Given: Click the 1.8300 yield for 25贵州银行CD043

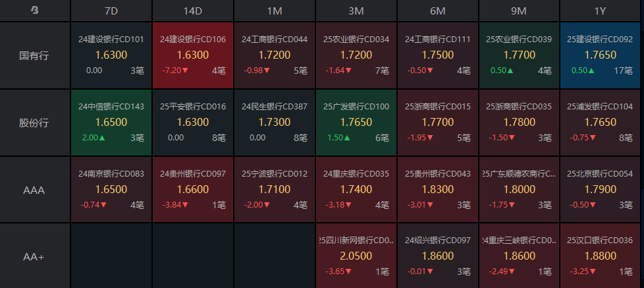Looking at the screenshot, I should 437,189.
